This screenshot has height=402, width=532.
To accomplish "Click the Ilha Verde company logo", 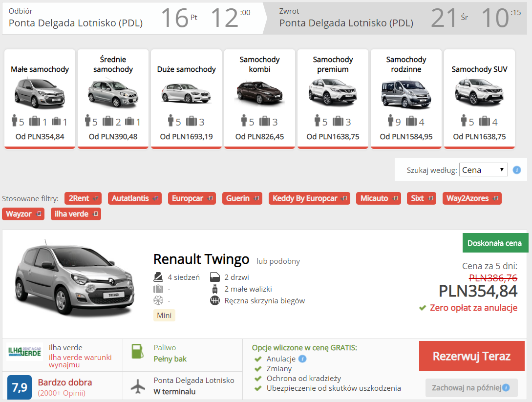I will coord(24,352).
